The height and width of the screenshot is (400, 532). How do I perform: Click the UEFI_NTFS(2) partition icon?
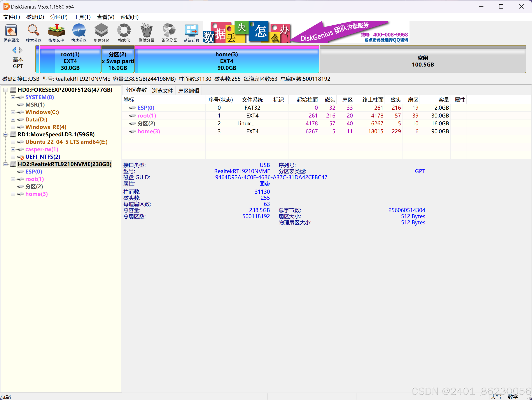click(x=21, y=157)
